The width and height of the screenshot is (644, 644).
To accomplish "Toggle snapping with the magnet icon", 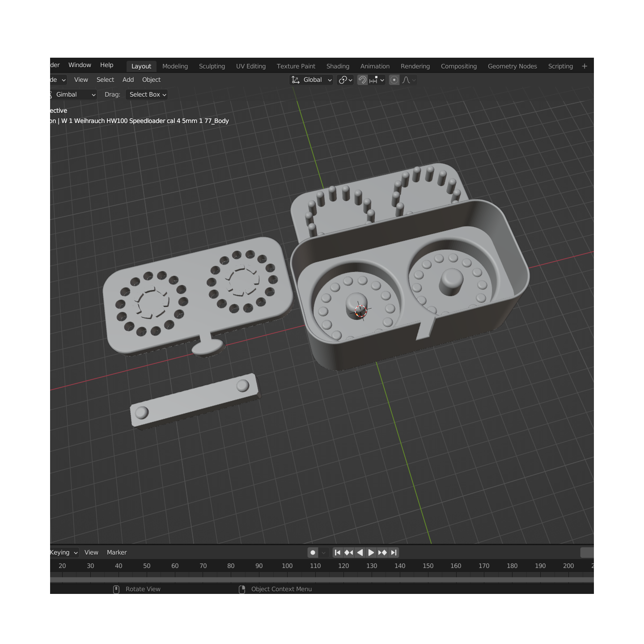I will (x=362, y=80).
